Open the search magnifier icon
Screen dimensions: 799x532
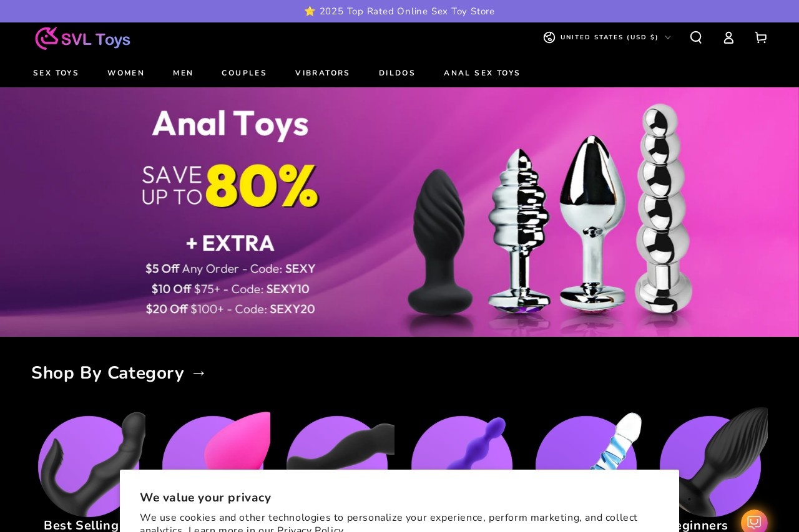[x=696, y=37]
